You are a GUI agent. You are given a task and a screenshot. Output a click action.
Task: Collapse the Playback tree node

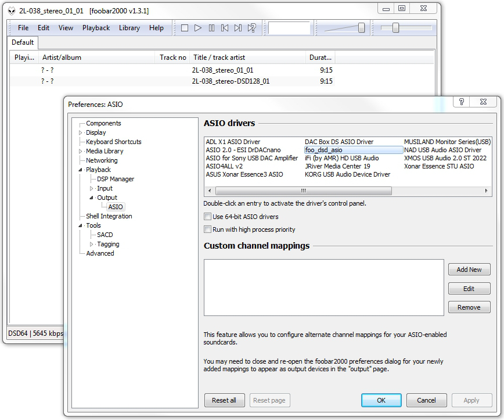point(80,170)
